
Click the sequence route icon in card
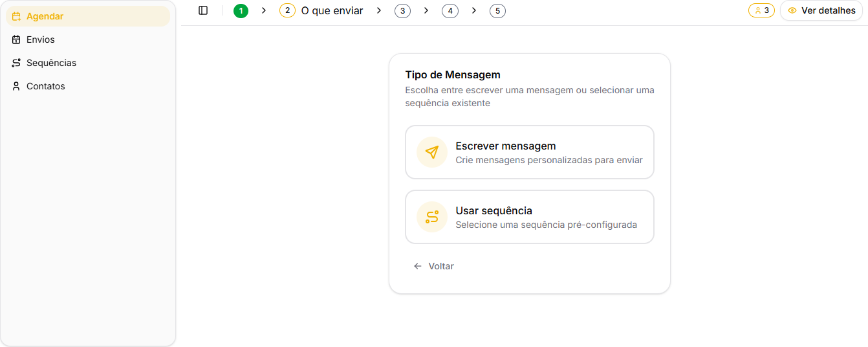pyautogui.click(x=432, y=217)
